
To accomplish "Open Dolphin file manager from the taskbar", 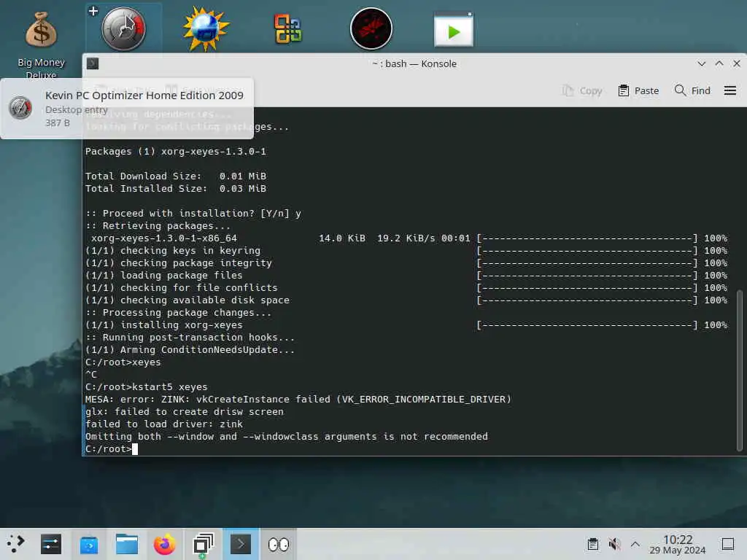I will coord(127,544).
